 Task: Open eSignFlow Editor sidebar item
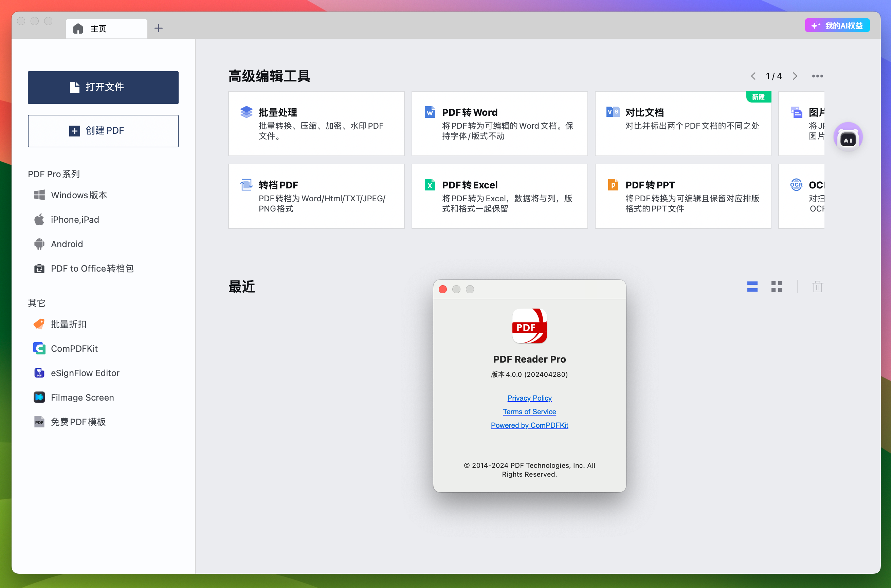click(x=76, y=373)
